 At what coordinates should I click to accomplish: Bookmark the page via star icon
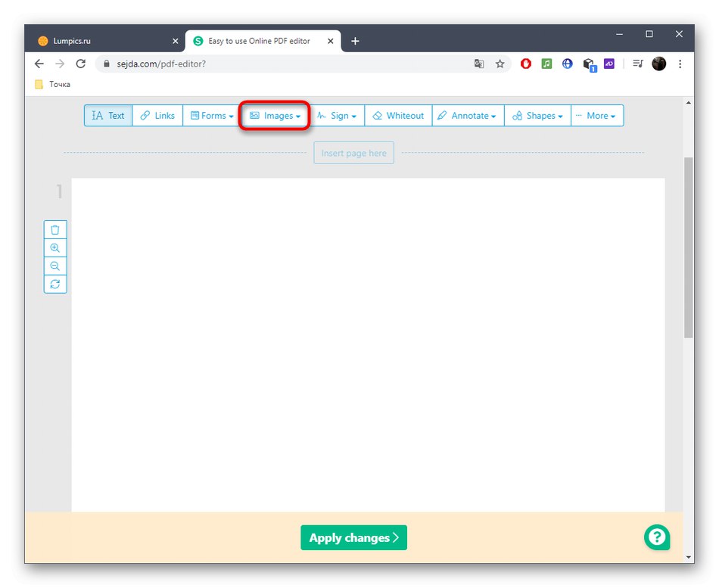[x=500, y=64]
